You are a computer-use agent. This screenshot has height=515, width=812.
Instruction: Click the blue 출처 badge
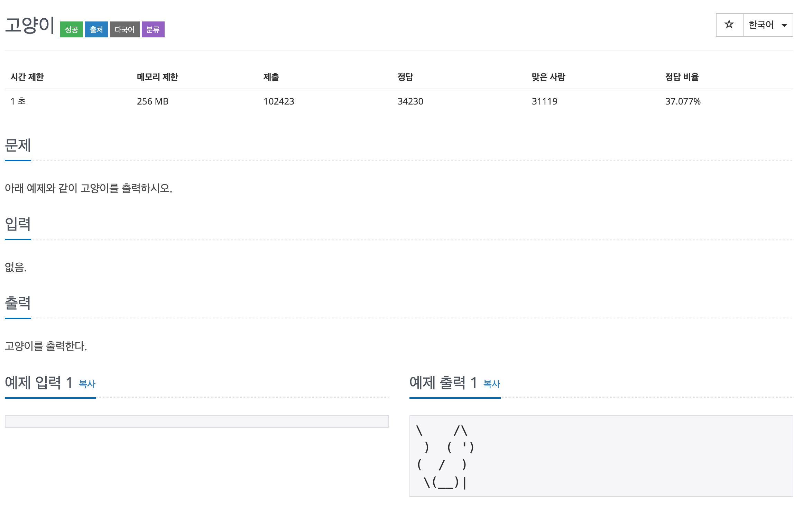click(96, 29)
